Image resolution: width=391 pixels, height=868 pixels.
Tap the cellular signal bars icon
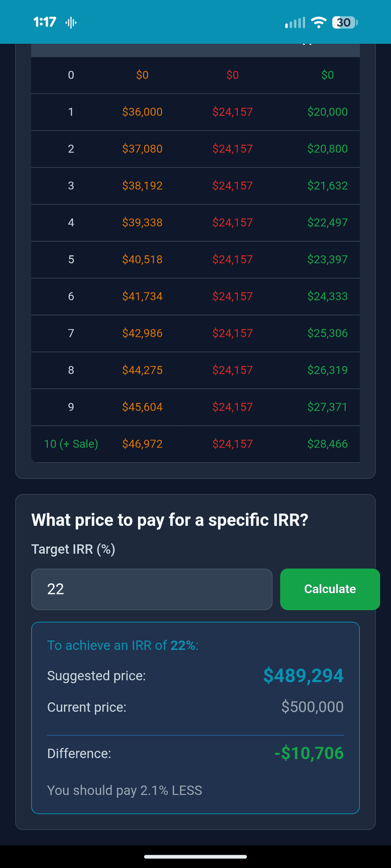[x=295, y=22]
